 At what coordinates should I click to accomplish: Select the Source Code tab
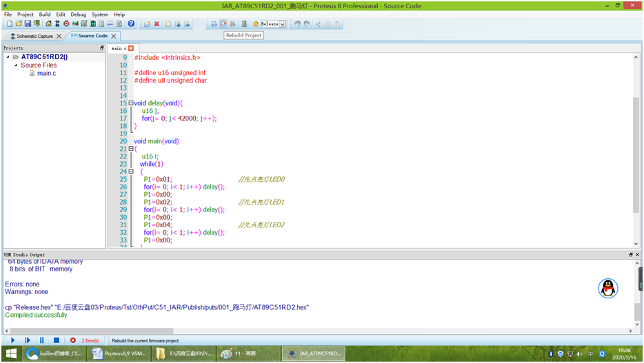click(x=92, y=36)
